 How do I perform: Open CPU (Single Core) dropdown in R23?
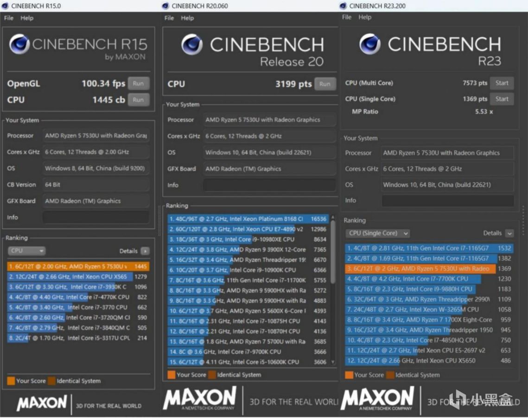pyautogui.click(x=377, y=233)
